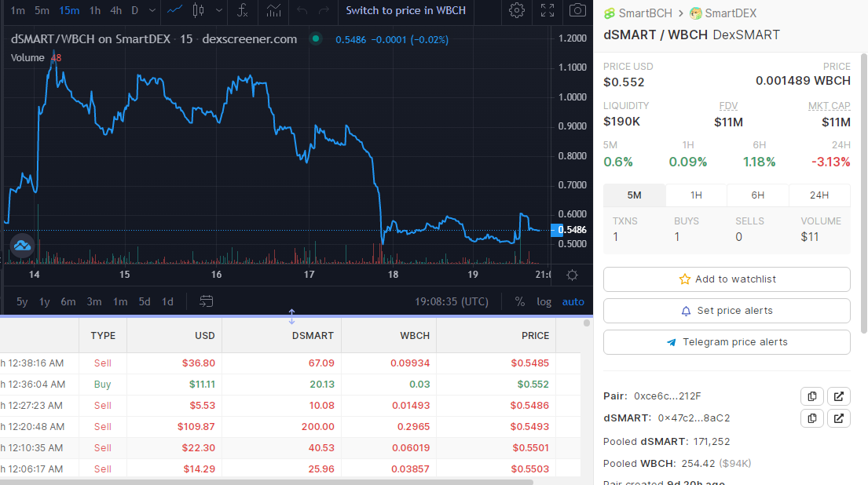This screenshot has height=485, width=868.
Task: Toggle auto scale on chart
Action: pyautogui.click(x=573, y=302)
